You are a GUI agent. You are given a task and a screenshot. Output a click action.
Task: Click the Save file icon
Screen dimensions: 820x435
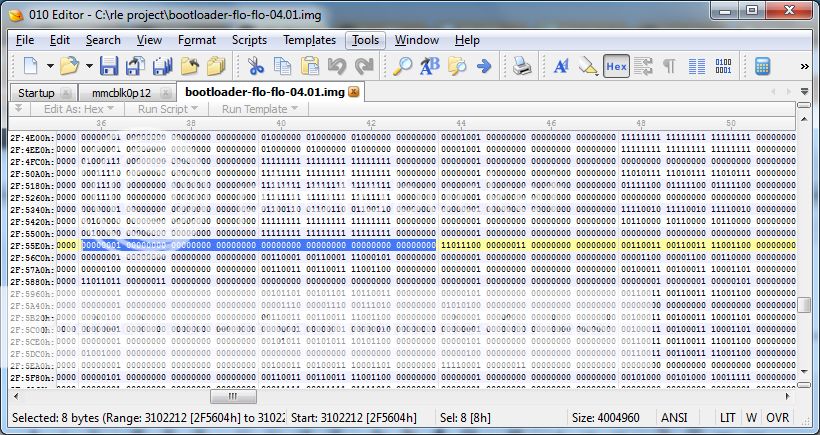click(109, 67)
